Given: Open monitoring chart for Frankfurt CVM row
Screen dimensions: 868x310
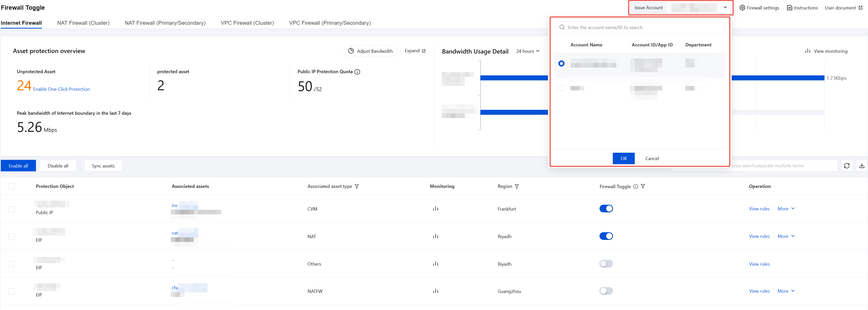Looking at the screenshot, I should 436,209.
